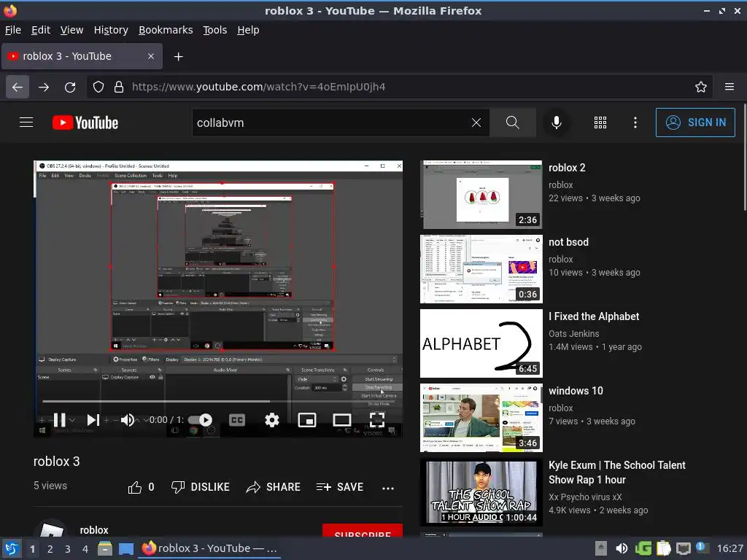Viewport: 747px width, 560px height.
Task: Go forward with the browser forward arrow
Action: 43,87
